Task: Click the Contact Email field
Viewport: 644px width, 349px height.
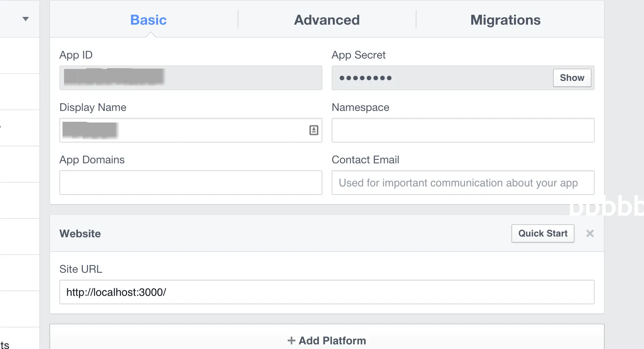Action: click(463, 183)
